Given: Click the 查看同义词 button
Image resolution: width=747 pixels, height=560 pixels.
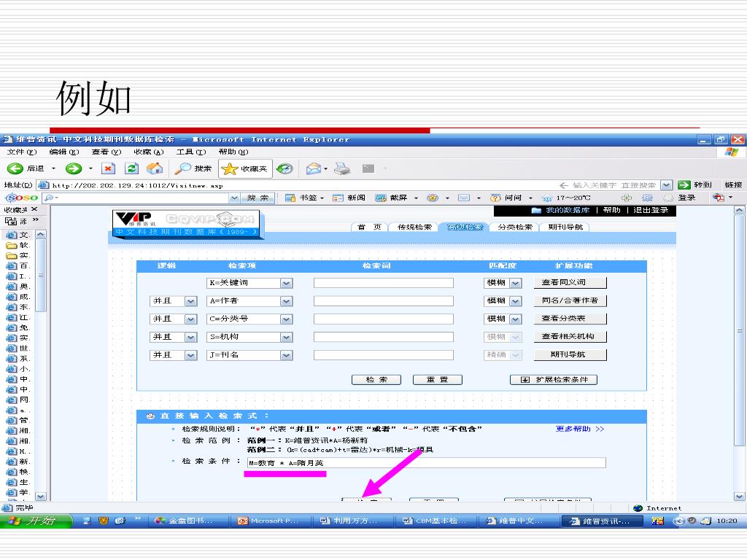Looking at the screenshot, I should coord(570,282).
